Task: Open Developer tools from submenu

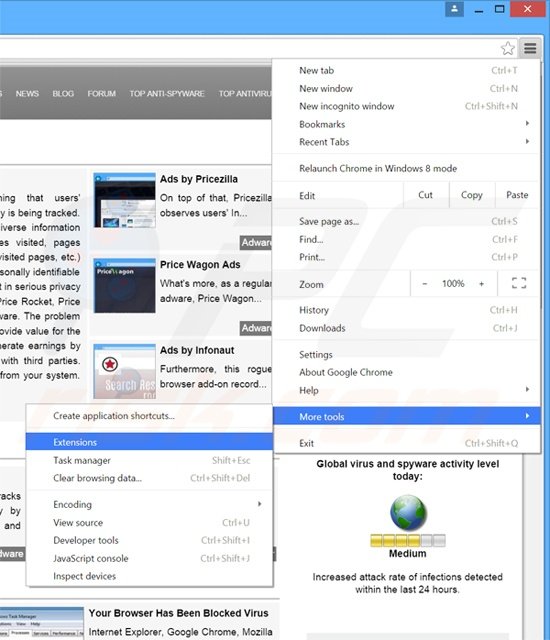Action: [149, 540]
